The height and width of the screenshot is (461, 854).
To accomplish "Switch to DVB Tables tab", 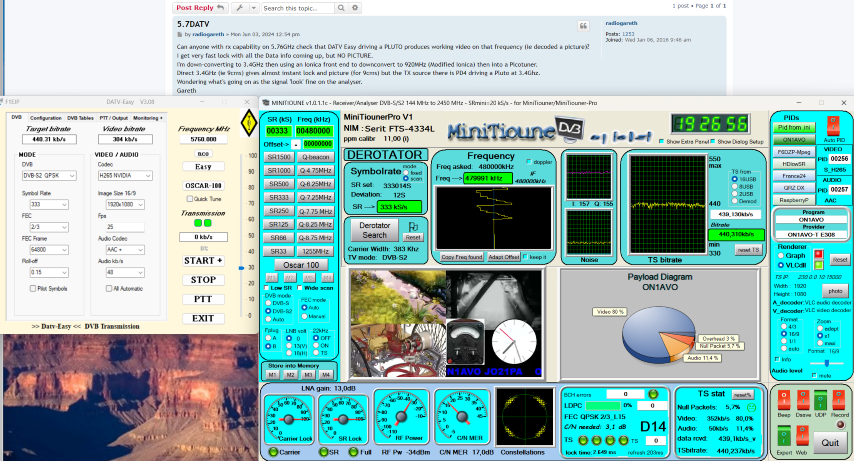I will tap(80, 118).
